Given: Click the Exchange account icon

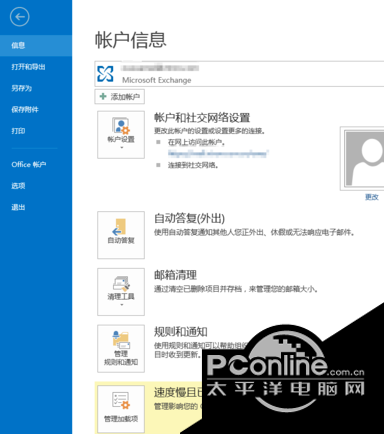Looking at the screenshot, I should point(105,74).
